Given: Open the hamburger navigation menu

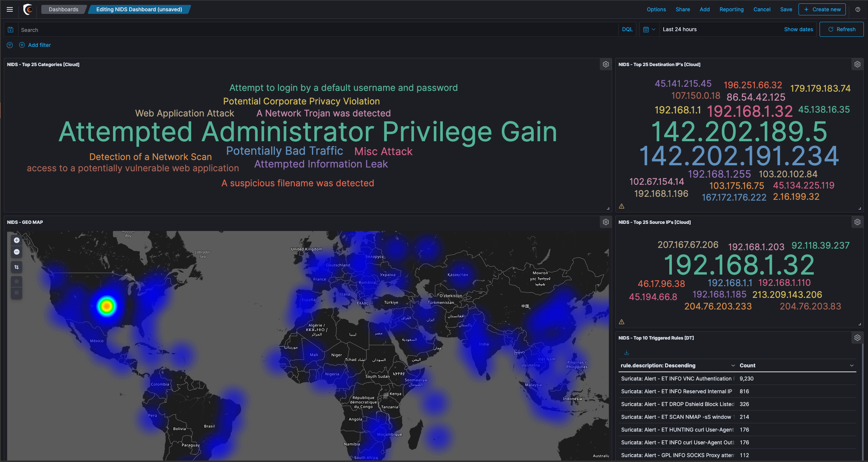Looking at the screenshot, I should (x=10, y=9).
